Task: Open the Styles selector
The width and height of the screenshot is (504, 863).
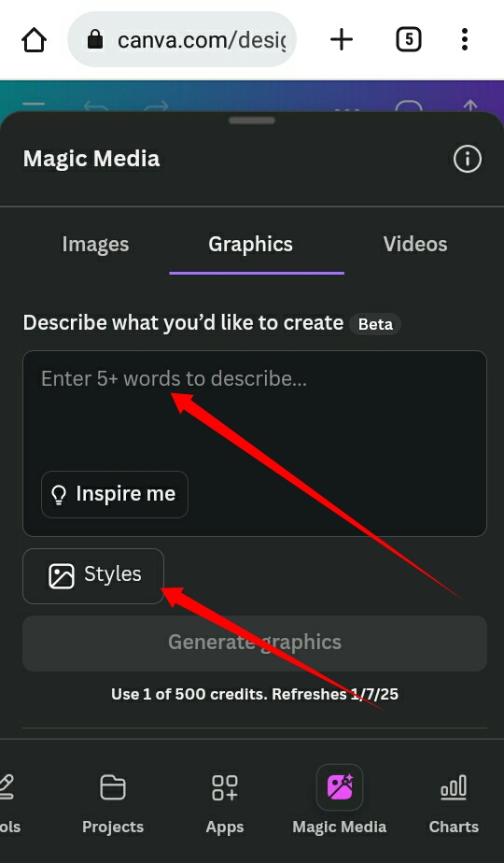Action: pyautogui.click(x=93, y=575)
